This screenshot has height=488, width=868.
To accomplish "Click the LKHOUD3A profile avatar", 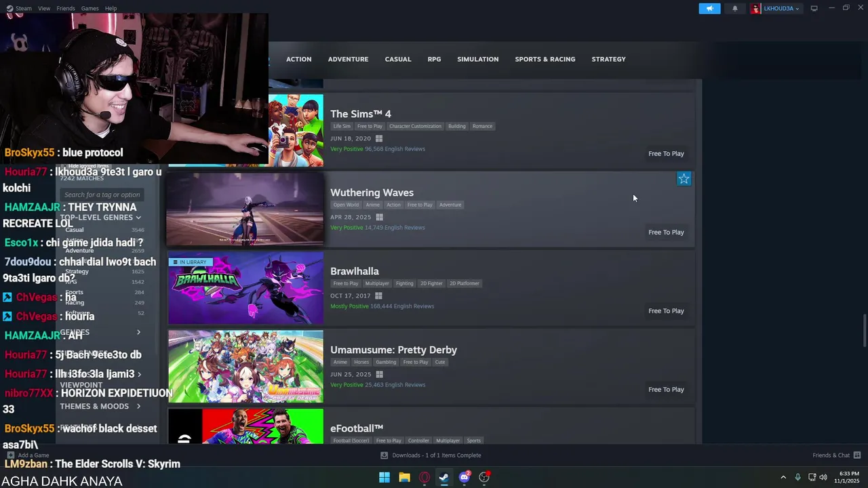I will tap(755, 8).
